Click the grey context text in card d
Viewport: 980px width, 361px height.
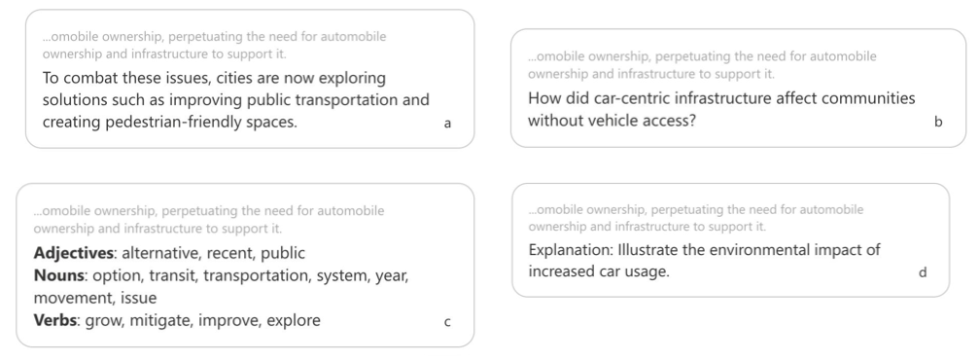(696, 218)
